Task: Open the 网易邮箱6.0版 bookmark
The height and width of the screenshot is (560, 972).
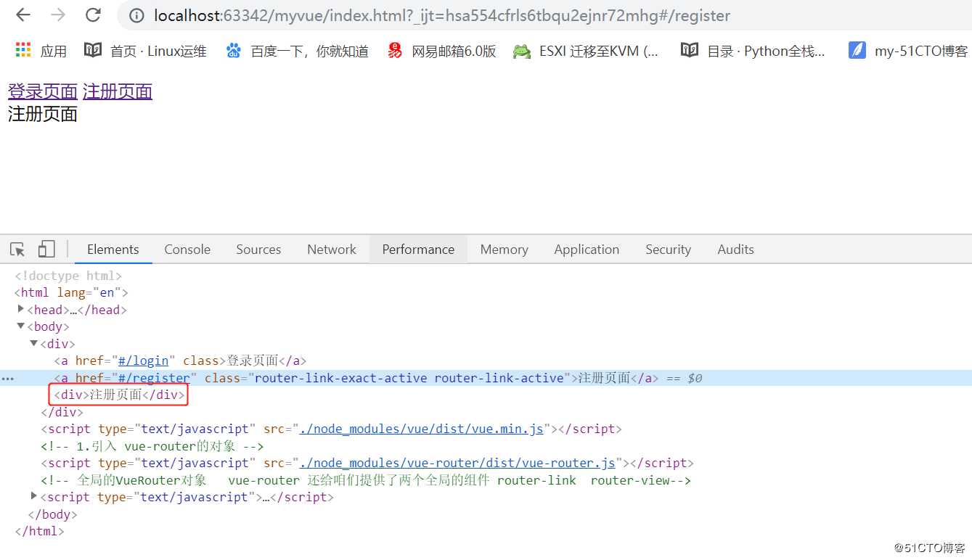Action: pyautogui.click(x=441, y=51)
